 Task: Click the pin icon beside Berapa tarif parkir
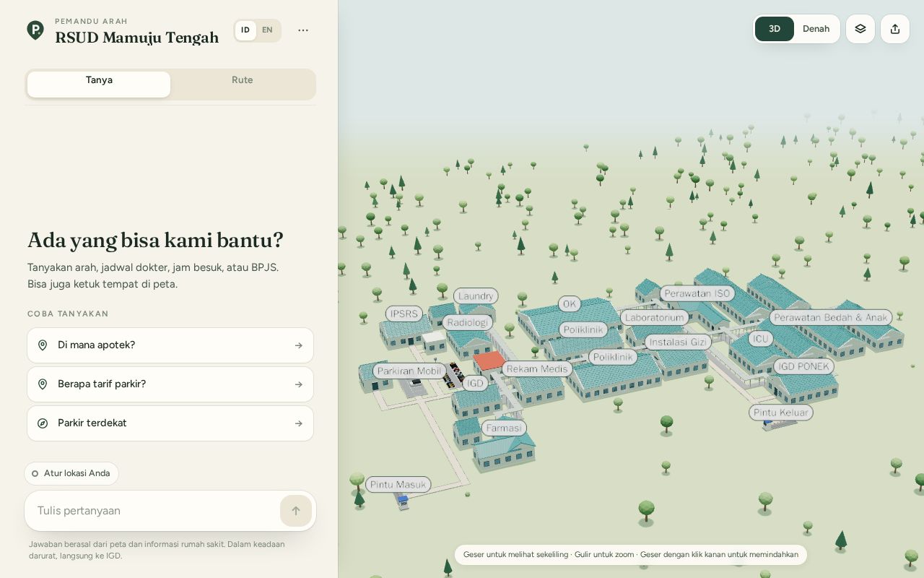pos(43,384)
